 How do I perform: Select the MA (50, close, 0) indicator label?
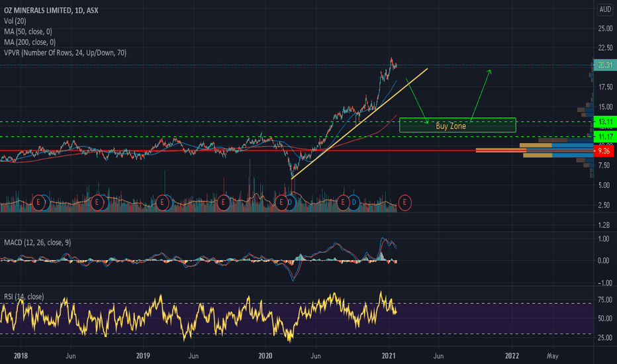click(28, 32)
